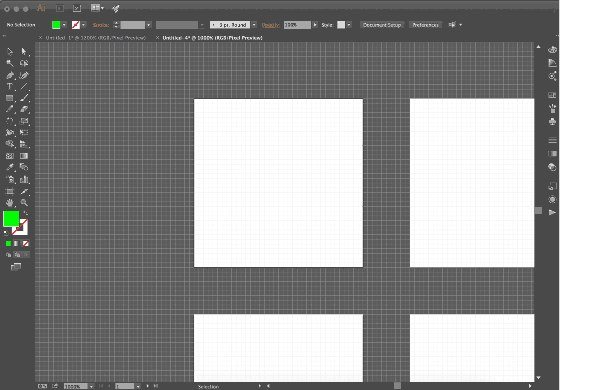This screenshot has height=390, width=600.
Task: Set paint mode to None
Action: click(25, 243)
